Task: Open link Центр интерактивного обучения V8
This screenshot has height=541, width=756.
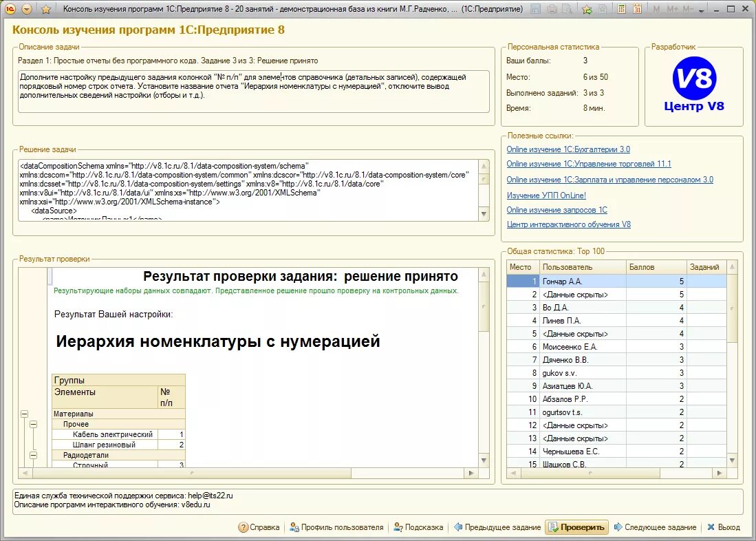Action: pyautogui.click(x=568, y=224)
